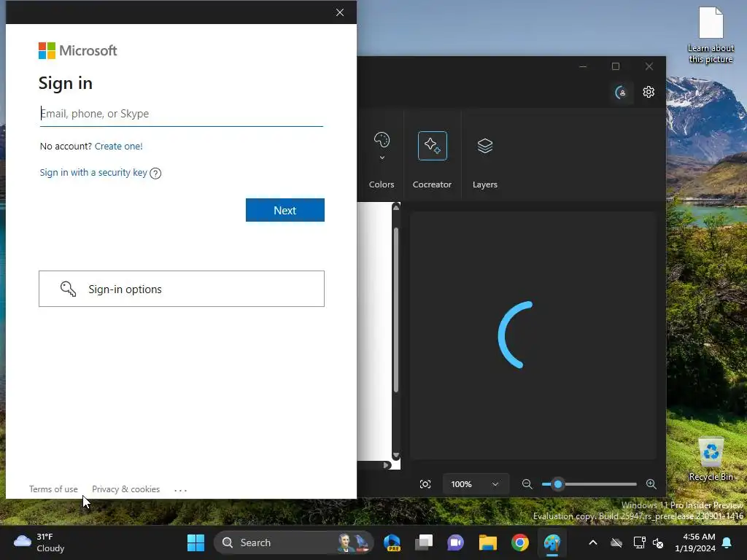Open the Cocreator tool in Paint
Image resolution: width=747 pixels, height=560 pixels.
coord(432,146)
